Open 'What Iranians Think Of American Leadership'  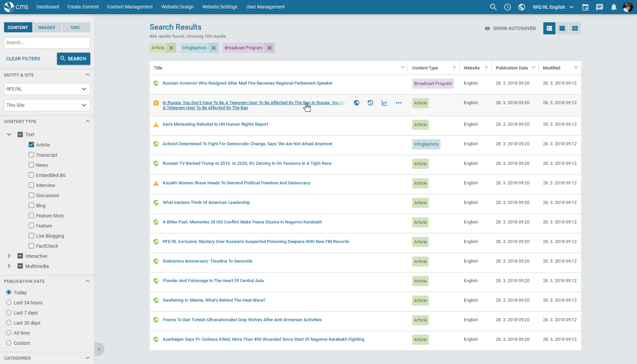click(x=206, y=203)
